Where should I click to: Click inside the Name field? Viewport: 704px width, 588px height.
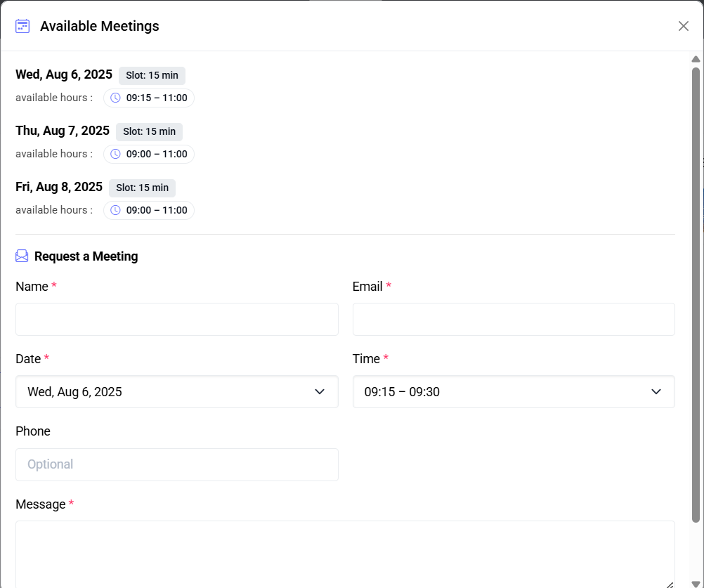click(176, 319)
